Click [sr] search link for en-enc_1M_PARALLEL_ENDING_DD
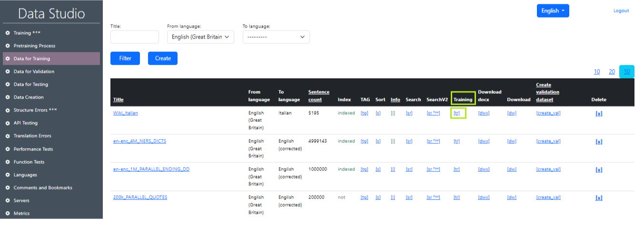This screenshot has width=644, height=229. pos(409,169)
